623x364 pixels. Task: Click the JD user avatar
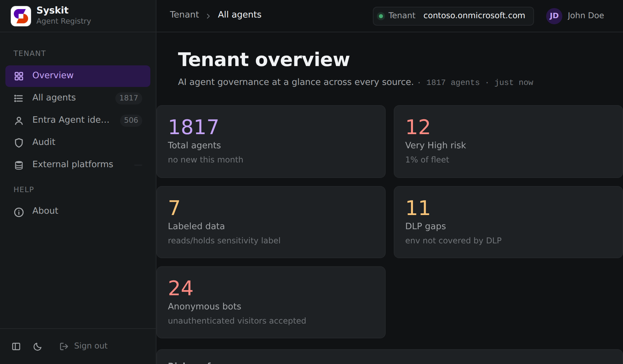(x=554, y=16)
